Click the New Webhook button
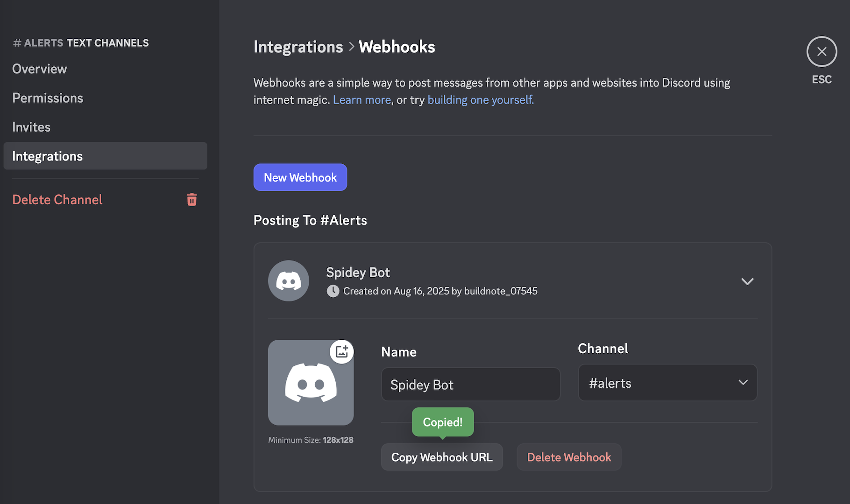 point(300,177)
